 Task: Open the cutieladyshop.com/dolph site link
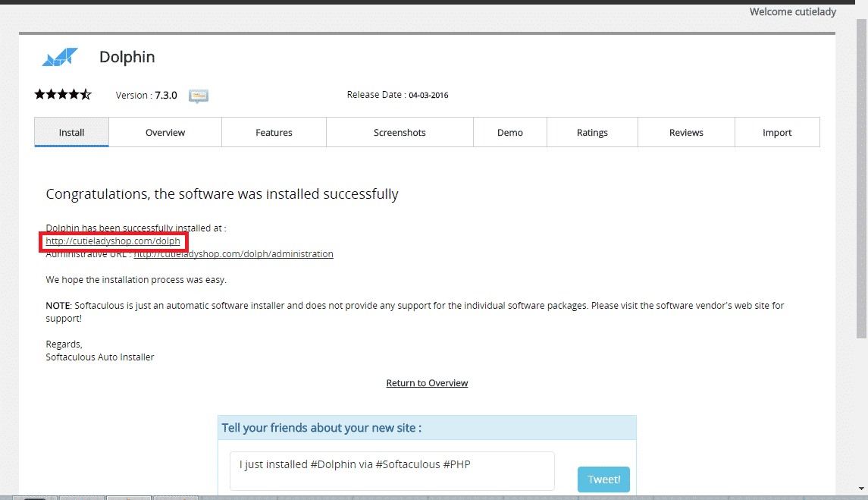pos(113,241)
